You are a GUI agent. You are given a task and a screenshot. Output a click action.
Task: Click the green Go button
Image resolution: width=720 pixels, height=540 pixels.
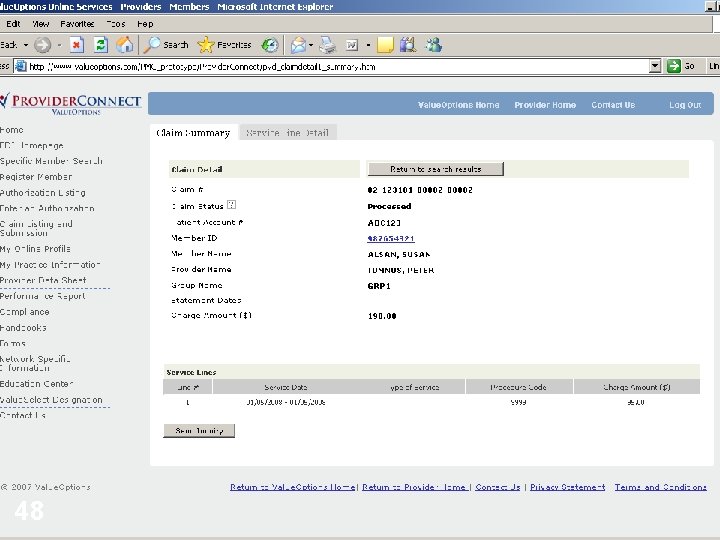point(681,67)
